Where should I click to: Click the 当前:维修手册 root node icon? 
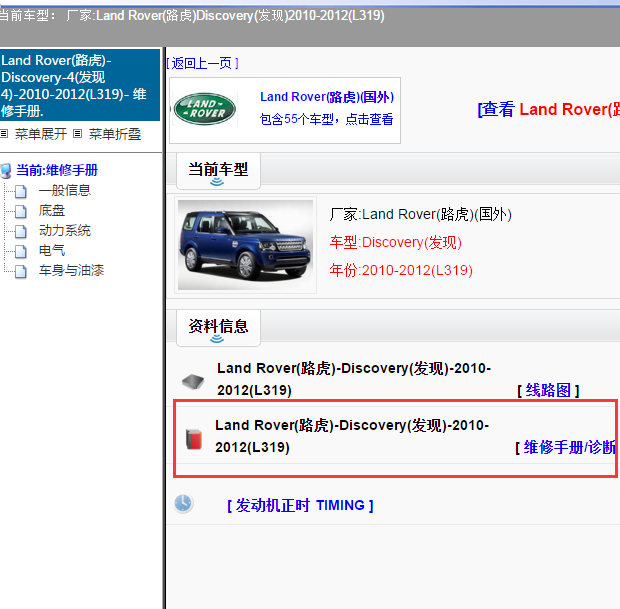click(x=6, y=171)
